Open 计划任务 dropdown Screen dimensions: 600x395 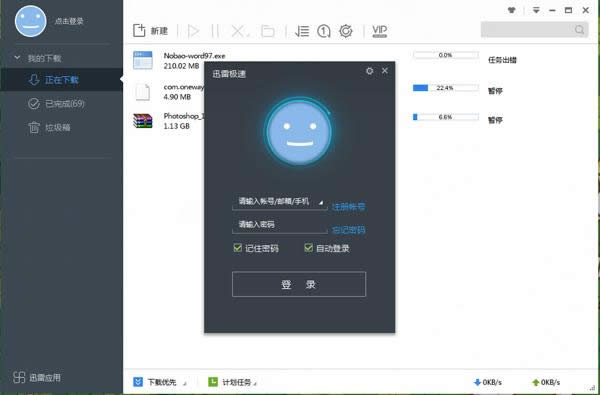(232, 382)
